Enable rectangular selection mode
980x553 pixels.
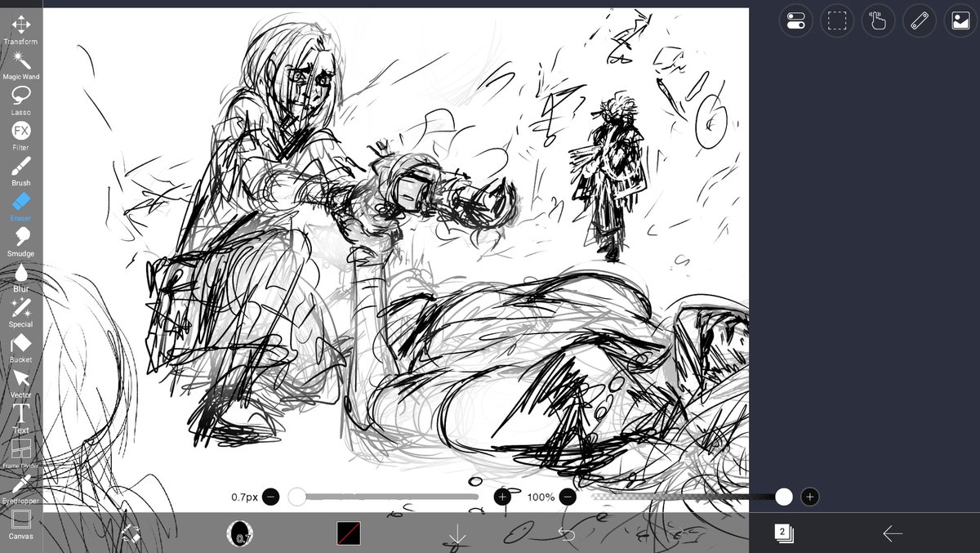837,20
